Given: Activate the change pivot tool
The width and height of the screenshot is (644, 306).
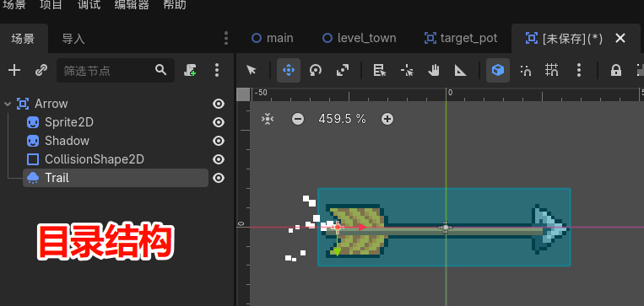Looking at the screenshot, I should tap(407, 70).
